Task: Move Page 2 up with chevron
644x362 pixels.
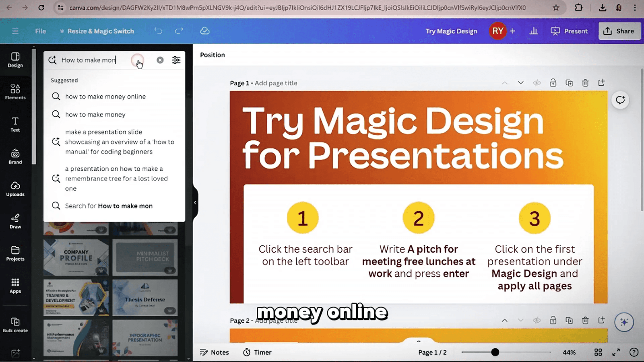Action: point(505,321)
